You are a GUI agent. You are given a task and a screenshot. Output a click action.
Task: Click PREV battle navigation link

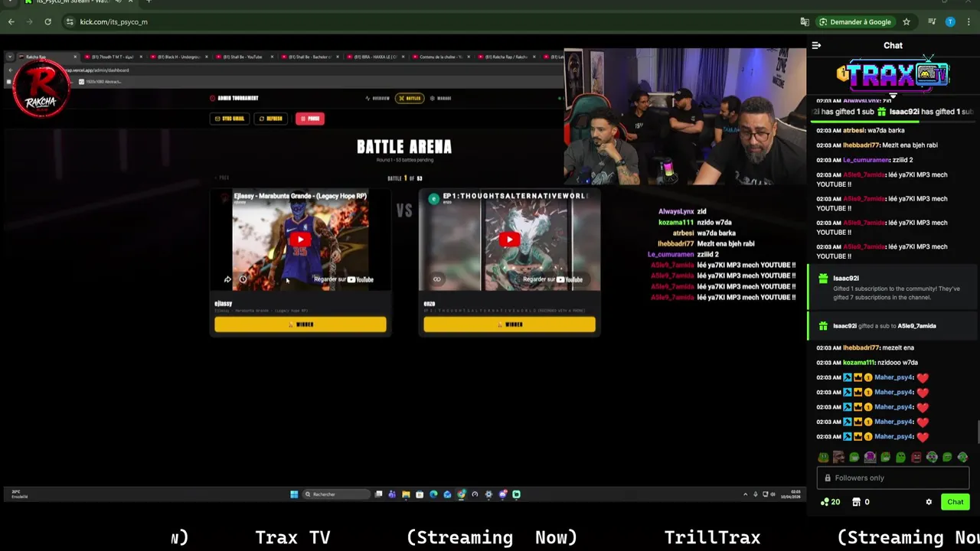pos(221,178)
